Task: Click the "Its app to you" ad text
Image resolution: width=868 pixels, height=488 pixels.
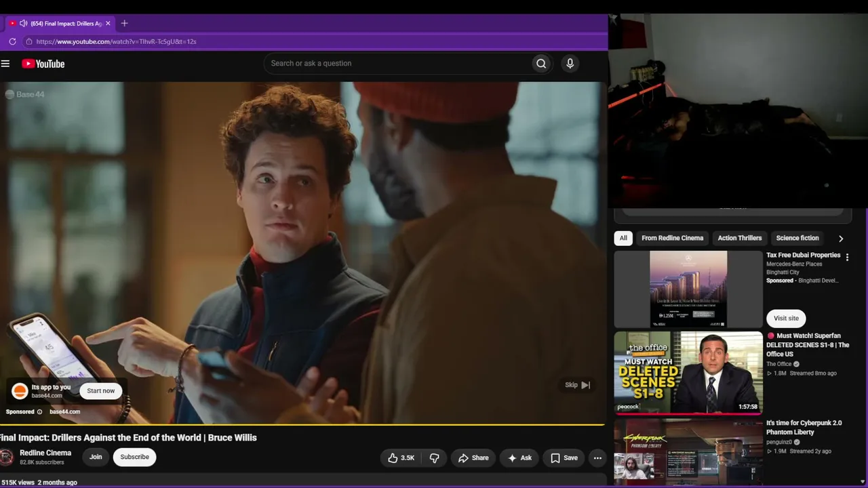Action: point(51,388)
